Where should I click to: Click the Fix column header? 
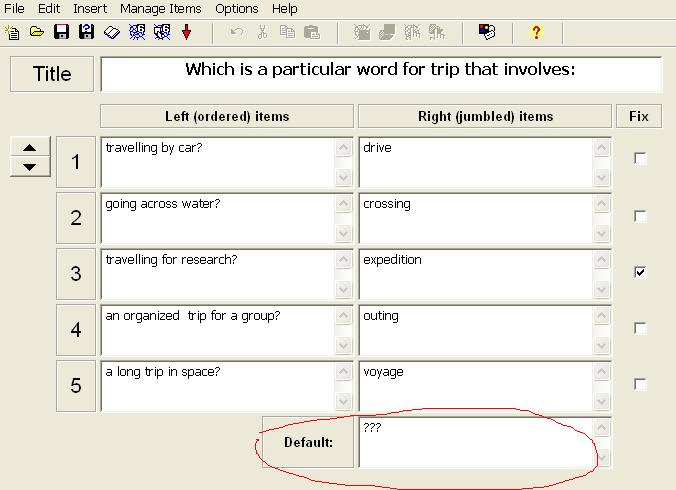[638, 116]
